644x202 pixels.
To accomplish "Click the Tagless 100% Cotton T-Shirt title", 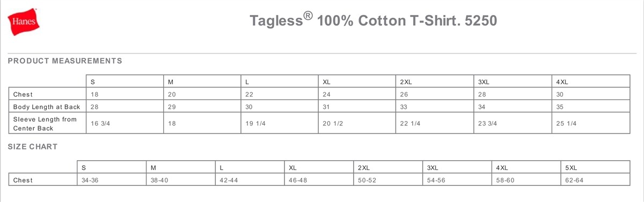I will 374,20.
